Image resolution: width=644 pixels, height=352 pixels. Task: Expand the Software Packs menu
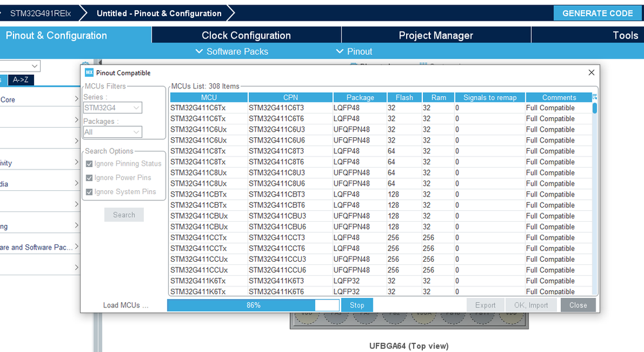[232, 52]
